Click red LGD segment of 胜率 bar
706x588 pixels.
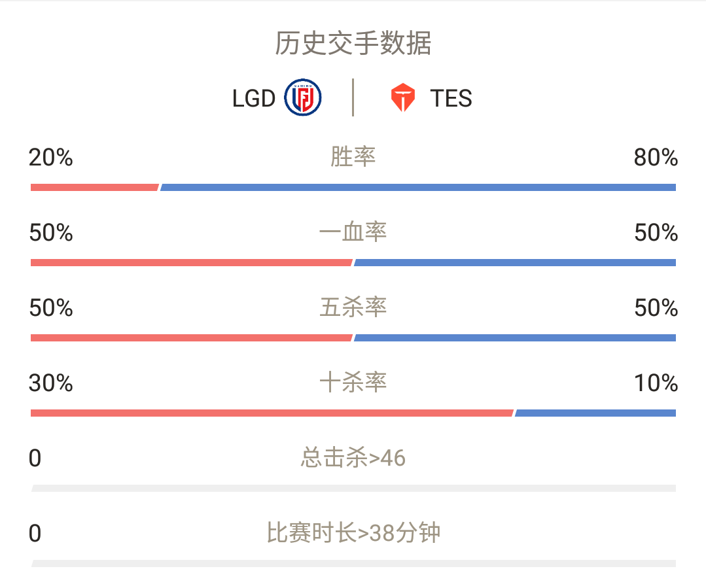95,187
